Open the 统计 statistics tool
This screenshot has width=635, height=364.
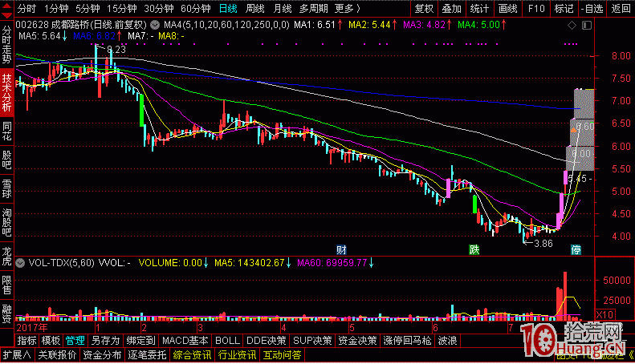479,9
